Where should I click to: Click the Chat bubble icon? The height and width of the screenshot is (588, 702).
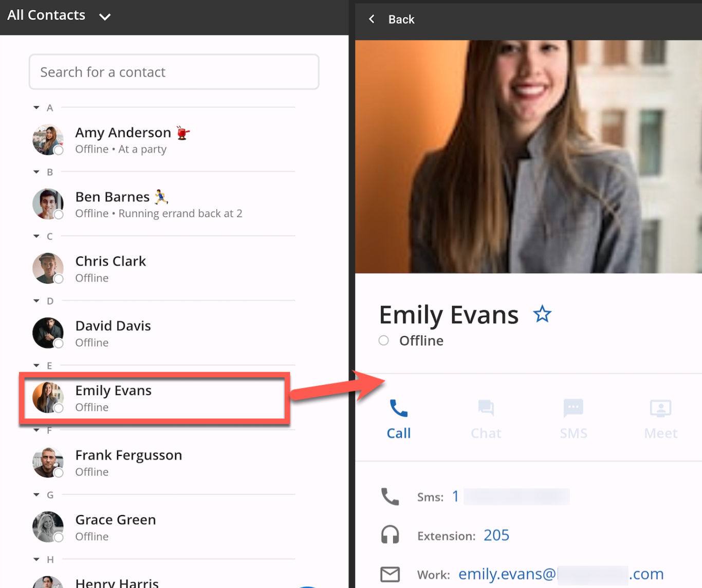click(486, 408)
